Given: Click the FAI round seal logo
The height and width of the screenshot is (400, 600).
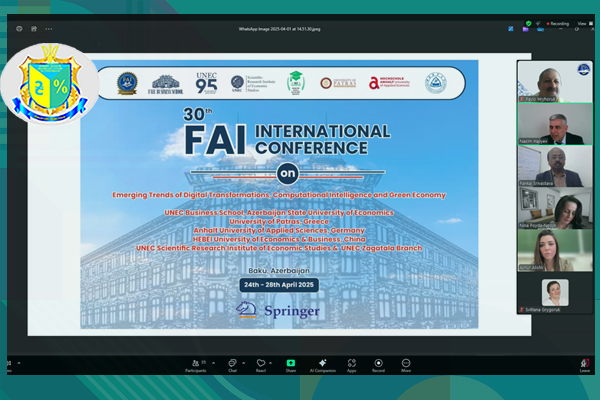Looking at the screenshot, I should 127,83.
